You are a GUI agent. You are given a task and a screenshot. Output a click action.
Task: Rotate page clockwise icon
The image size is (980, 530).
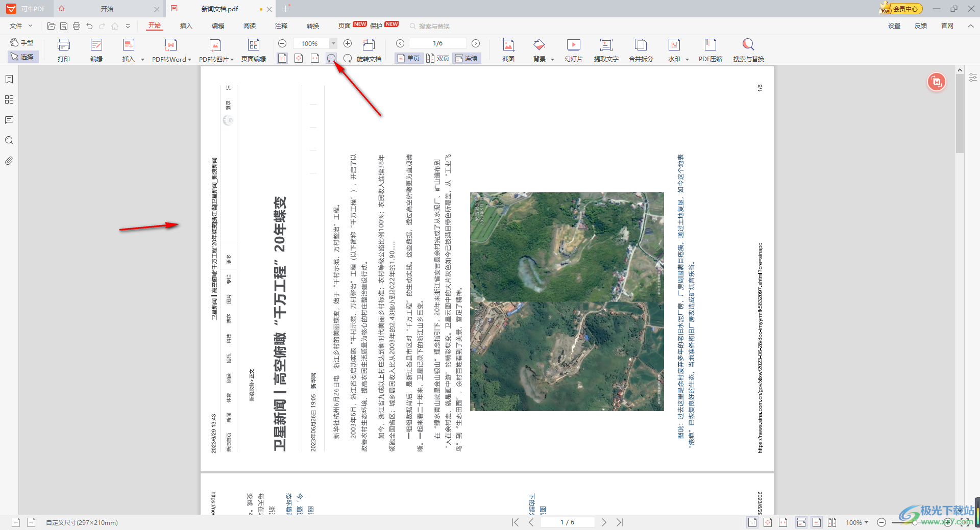[x=348, y=58]
